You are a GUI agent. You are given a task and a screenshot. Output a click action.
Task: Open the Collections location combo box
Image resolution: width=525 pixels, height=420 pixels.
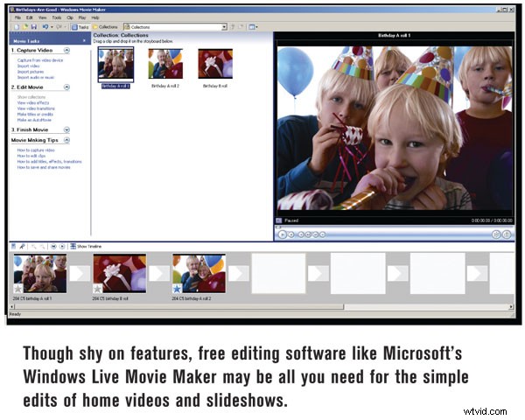point(175,27)
